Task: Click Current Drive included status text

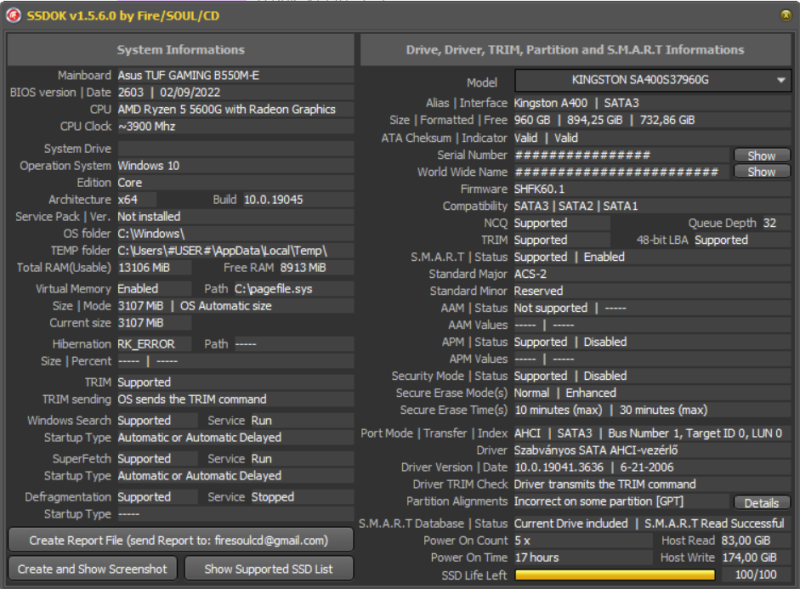Action: [x=571, y=524]
